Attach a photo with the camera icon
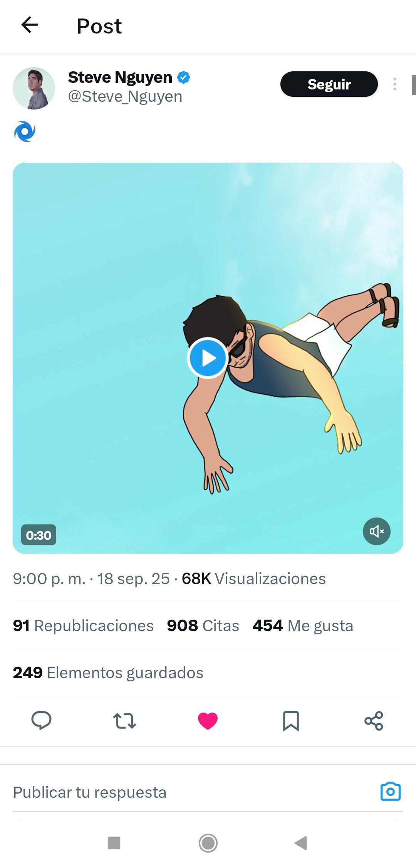Image resolution: width=416 pixels, height=868 pixels. (x=391, y=792)
